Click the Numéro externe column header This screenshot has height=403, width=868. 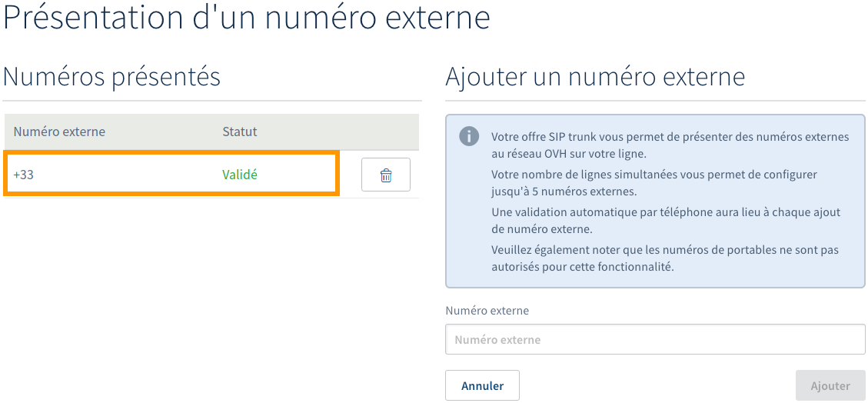(x=59, y=132)
